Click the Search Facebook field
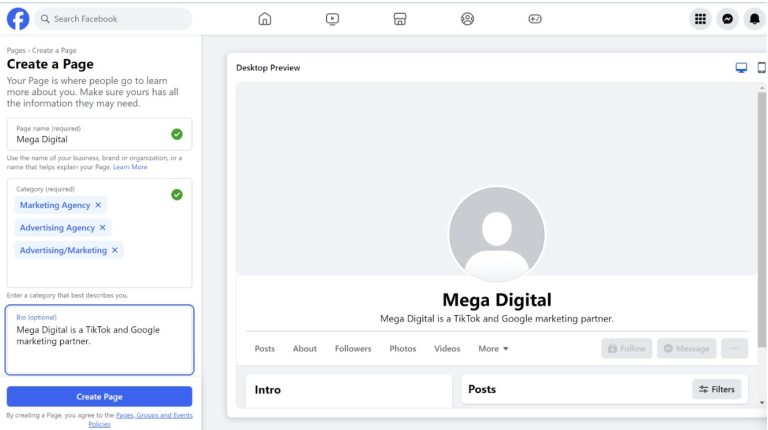This screenshot has width=768, height=430. tap(113, 19)
